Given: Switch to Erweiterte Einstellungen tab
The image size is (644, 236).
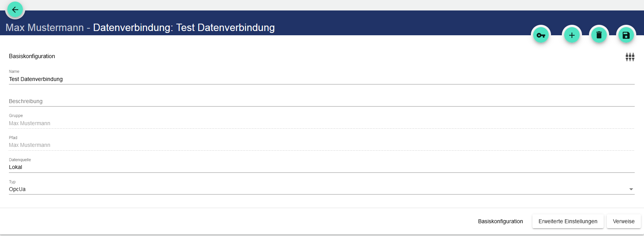Looking at the screenshot, I should (568, 221).
